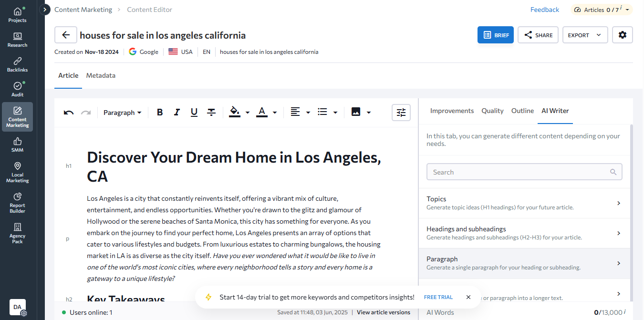Undo the last edit
The height and width of the screenshot is (320, 644).
(x=69, y=113)
